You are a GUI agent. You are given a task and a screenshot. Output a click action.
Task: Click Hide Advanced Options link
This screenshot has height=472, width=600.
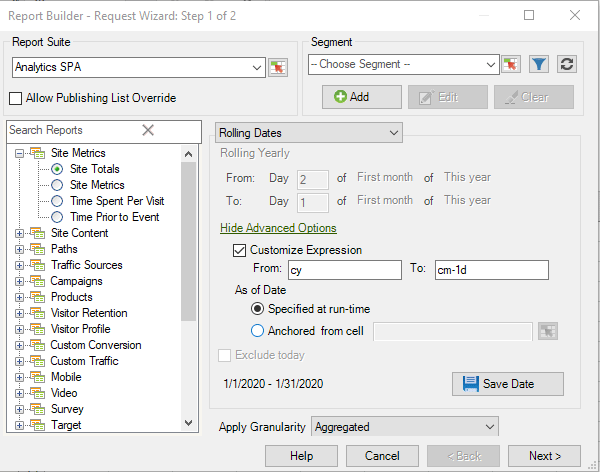278,228
